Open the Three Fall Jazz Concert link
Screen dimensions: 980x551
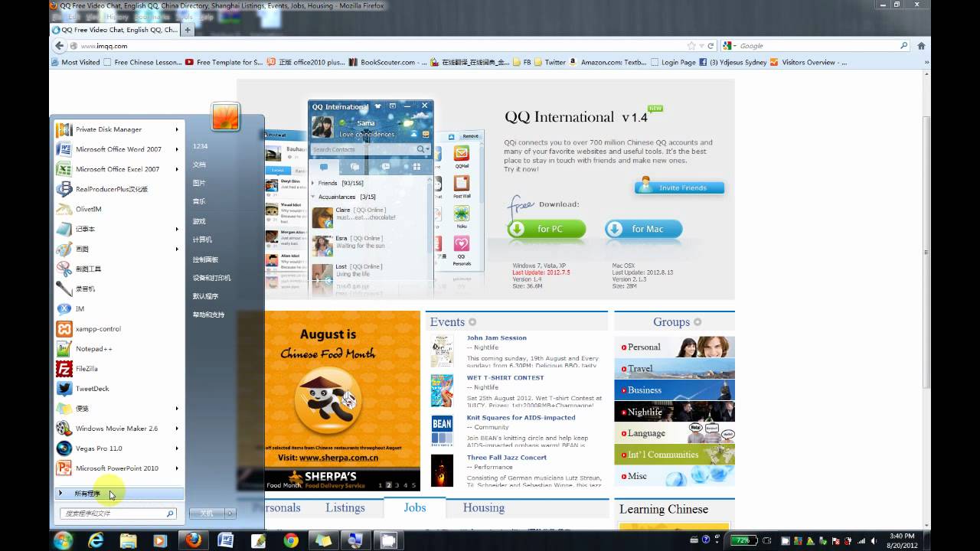[x=507, y=457]
